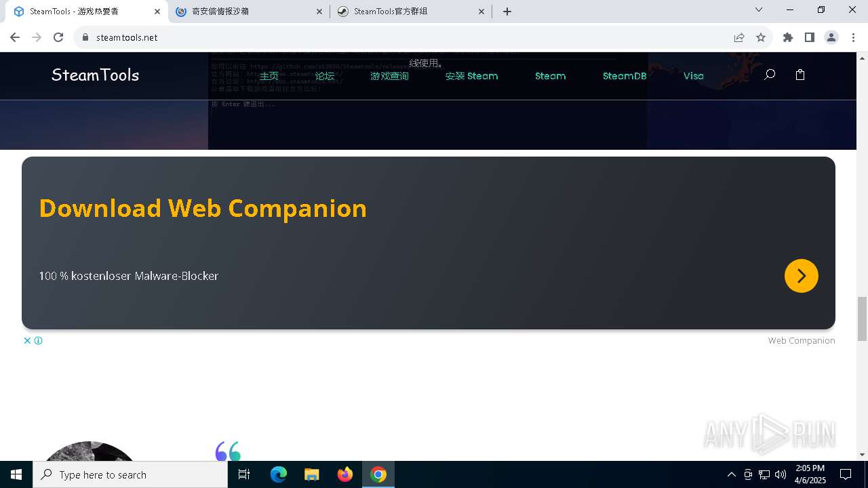
Task: Click the scrollbar up arrow
Action: tap(862, 57)
